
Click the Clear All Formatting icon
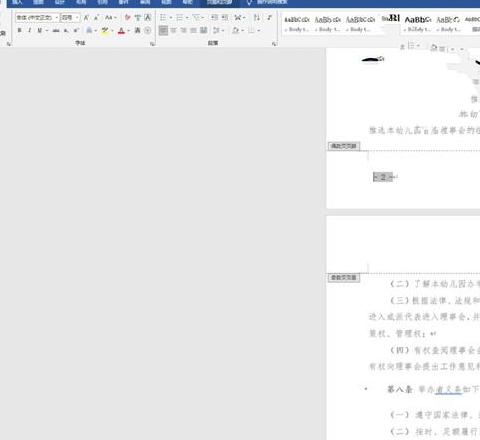pos(127,17)
